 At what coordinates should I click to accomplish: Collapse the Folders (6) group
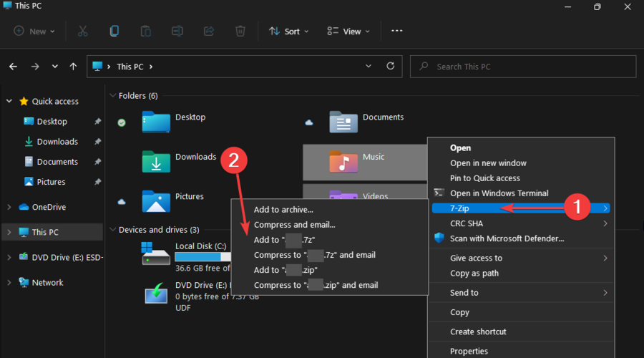(112, 95)
